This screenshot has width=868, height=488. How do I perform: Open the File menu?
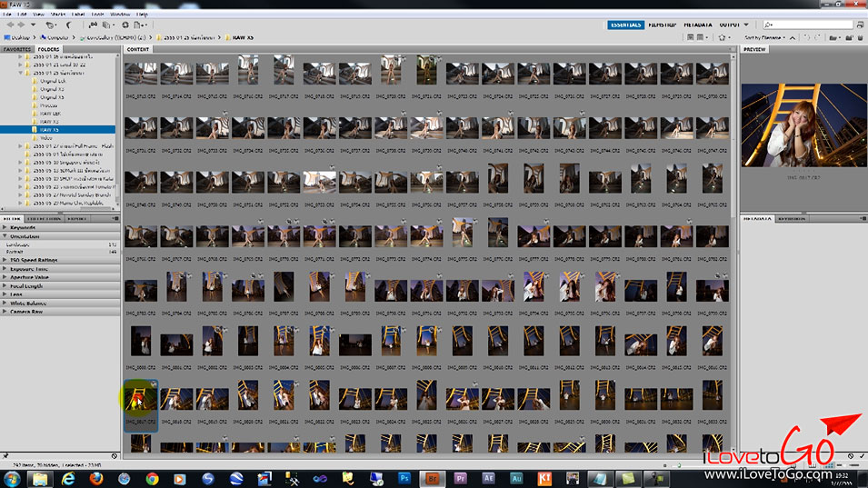click(x=7, y=14)
